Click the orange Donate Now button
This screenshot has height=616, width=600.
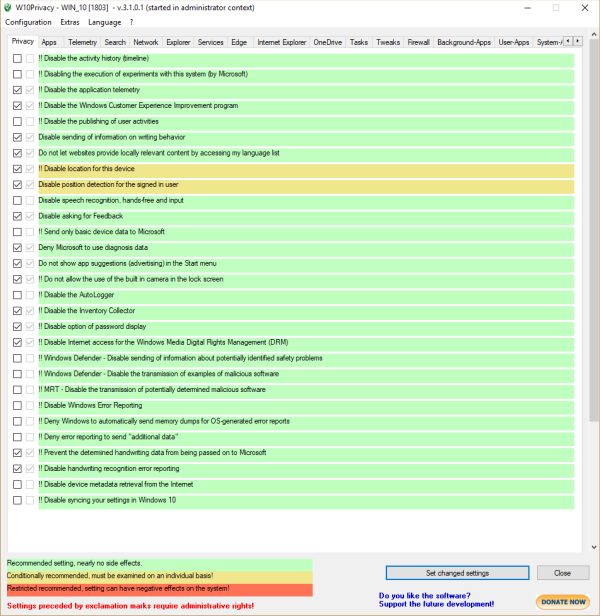(563, 601)
